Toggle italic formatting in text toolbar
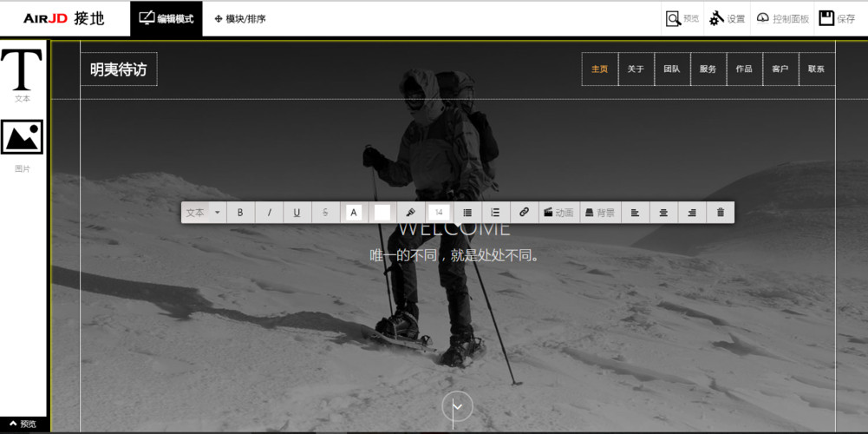 pyautogui.click(x=269, y=213)
